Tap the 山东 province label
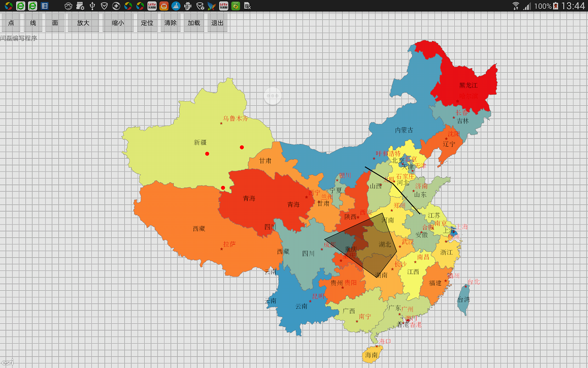This screenshot has width=588, height=368. (420, 195)
